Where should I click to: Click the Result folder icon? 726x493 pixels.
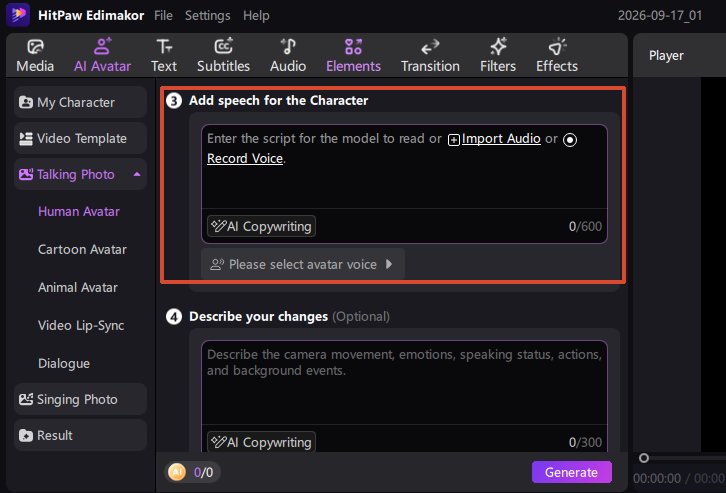(x=26, y=436)
